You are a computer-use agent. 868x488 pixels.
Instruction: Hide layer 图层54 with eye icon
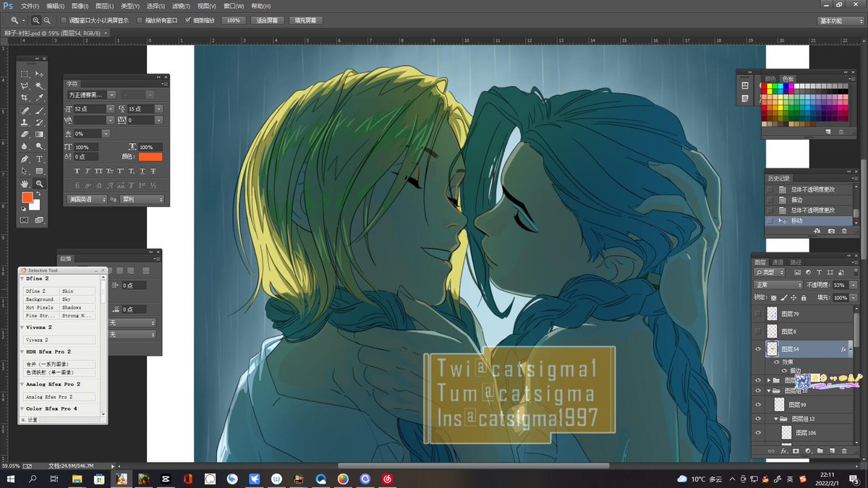[x=758, y=348]
